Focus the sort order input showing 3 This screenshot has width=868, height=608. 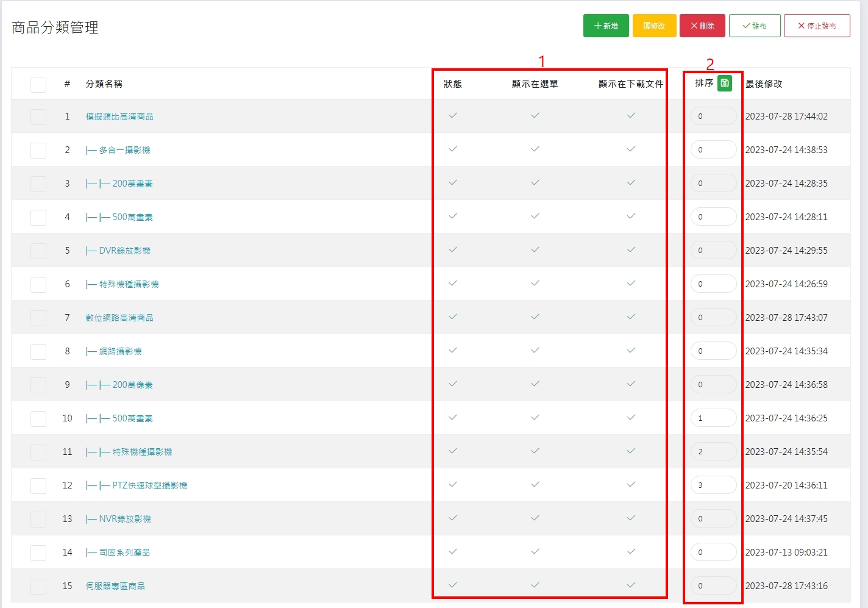pos(713,485)
